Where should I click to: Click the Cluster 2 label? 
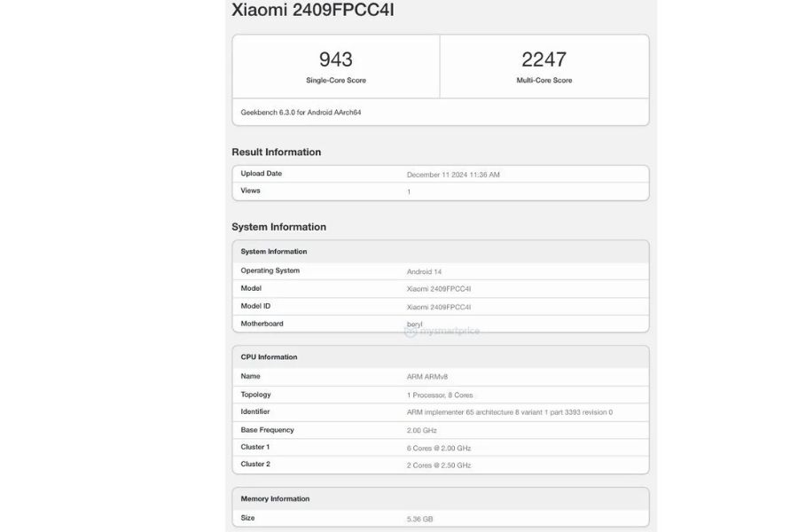(x=255, y=465)
